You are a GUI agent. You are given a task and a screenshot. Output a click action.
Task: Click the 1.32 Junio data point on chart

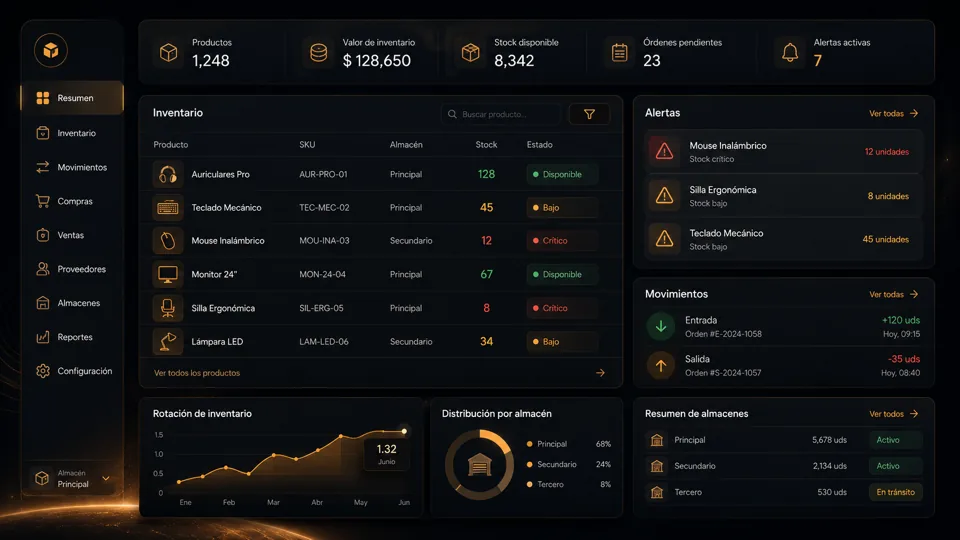tap(404, 432)
